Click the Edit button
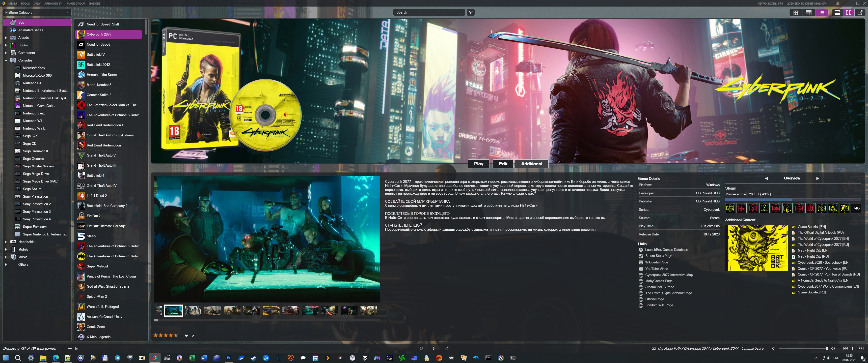Viewport: 868px width, 363px height. [x=503, y=164]
